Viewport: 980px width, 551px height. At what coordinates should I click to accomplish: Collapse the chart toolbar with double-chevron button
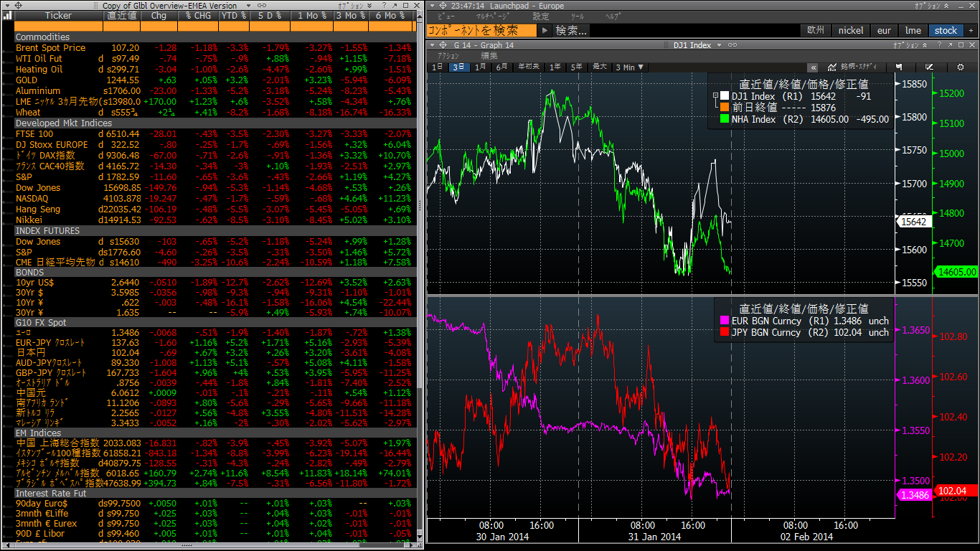point(814,67)
